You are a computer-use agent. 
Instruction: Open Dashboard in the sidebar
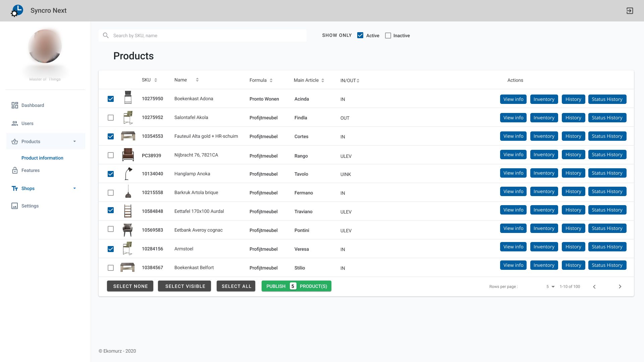(33, 105)
